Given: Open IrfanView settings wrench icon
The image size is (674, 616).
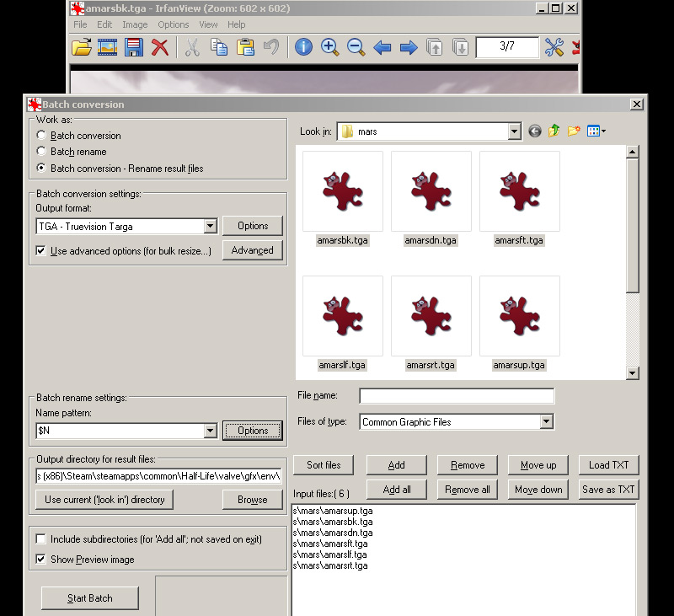Looking at the screenshot, I should [554, 47].
